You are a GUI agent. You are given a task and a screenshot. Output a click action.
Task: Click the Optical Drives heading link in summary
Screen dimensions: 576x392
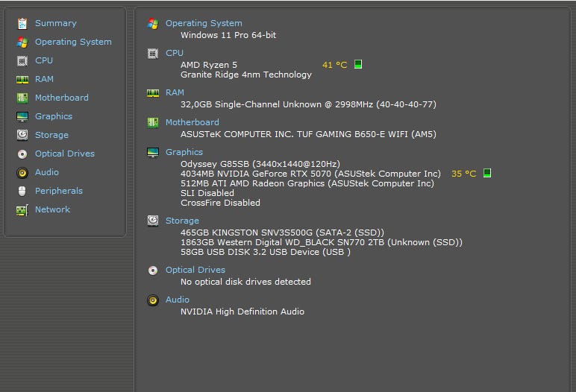195,270
